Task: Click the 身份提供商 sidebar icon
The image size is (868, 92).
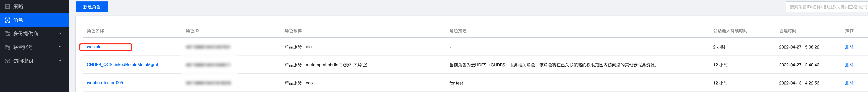Action: 7,34
